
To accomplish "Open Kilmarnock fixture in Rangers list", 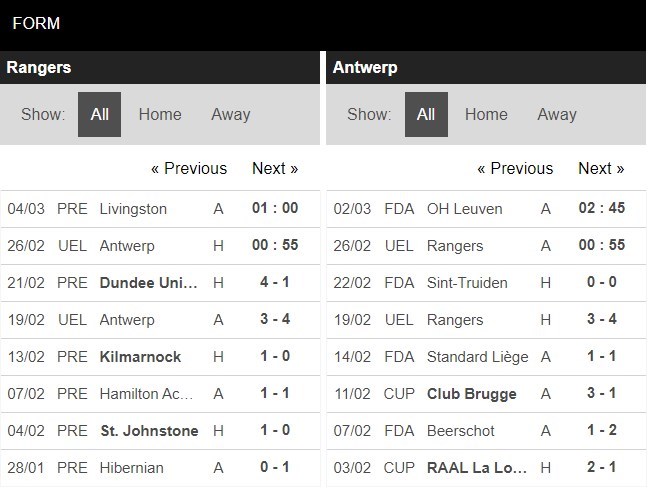I will [140, 357].
